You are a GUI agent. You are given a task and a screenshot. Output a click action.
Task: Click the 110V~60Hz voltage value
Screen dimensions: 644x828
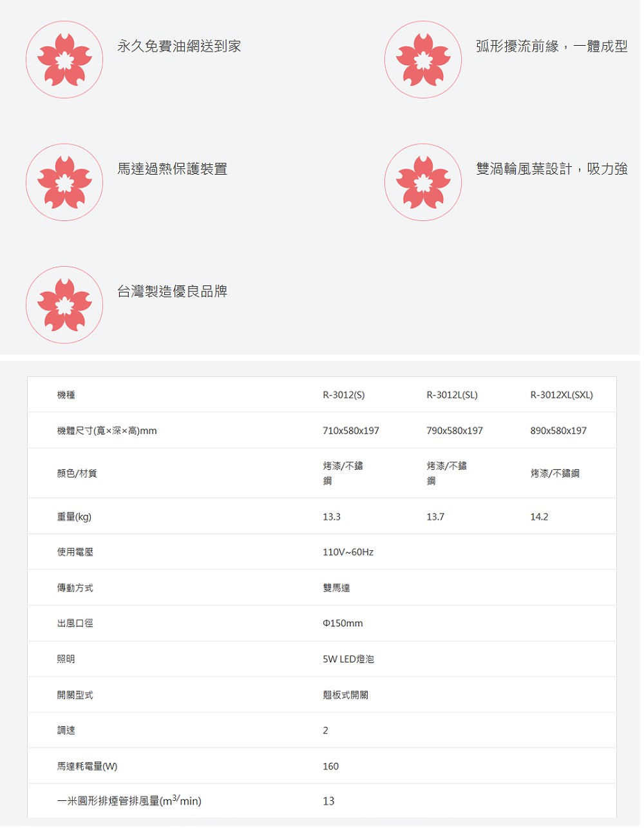pyautogui.click(x=348, y=552)
